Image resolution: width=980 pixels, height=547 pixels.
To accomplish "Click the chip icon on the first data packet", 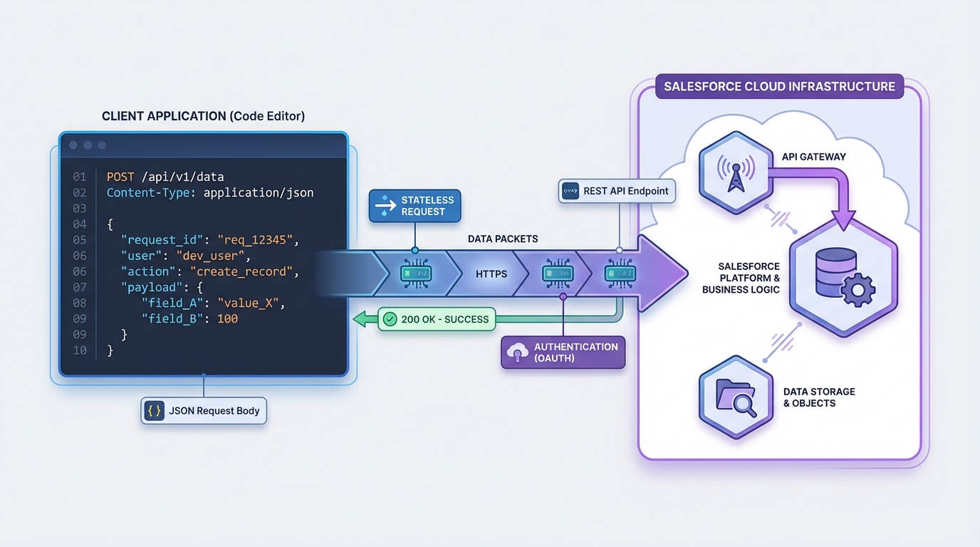I will pos(415,273).
